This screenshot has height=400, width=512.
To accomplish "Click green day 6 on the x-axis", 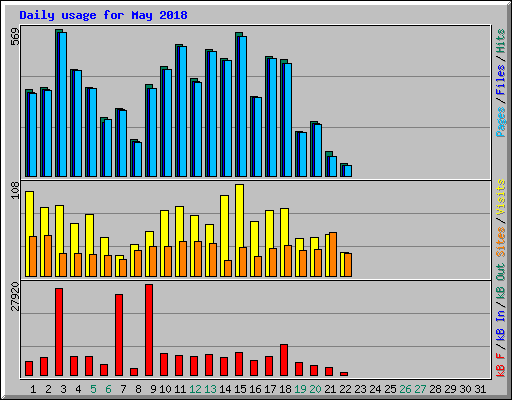I will tap(108, 389).
